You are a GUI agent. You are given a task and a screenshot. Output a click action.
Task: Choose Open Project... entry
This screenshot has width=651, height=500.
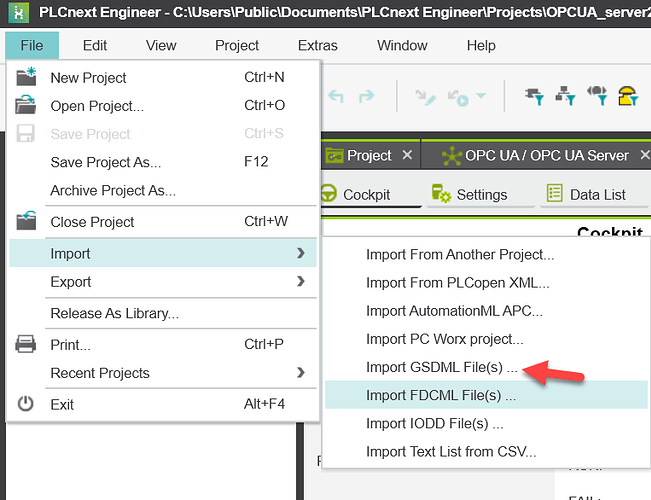pyautogui.click(x=163, y=106)
